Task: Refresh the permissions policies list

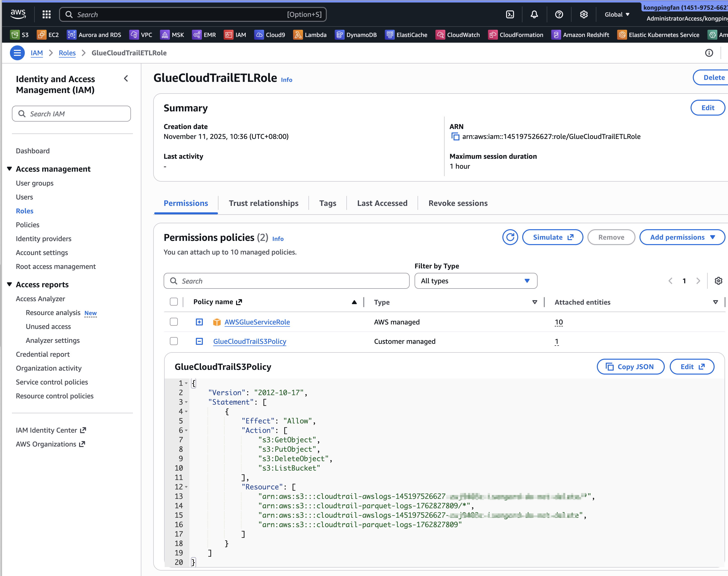Action: click(x=510, y=237)
